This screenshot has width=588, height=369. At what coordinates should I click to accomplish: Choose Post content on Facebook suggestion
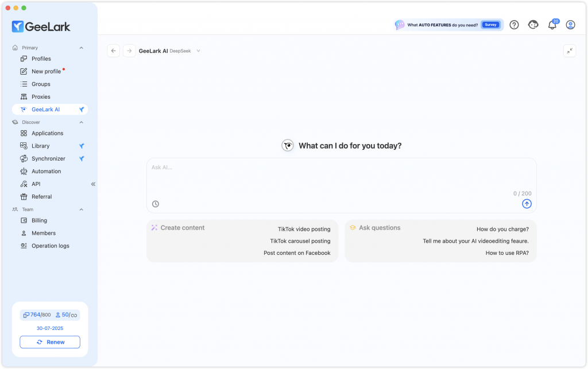click(x=297, y=253)
